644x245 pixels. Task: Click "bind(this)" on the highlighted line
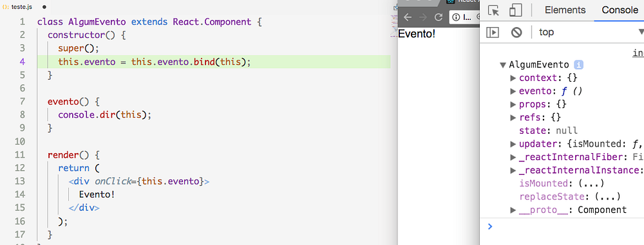220,62
